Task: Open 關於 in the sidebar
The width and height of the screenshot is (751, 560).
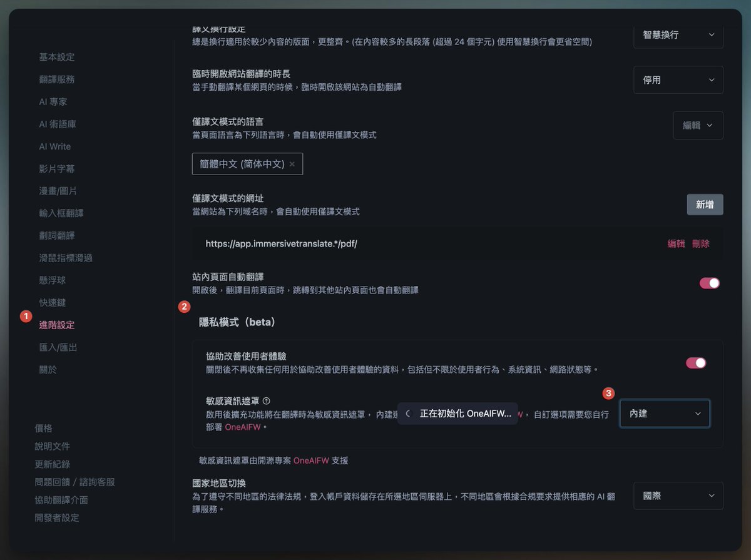Action: coord(48,370)
